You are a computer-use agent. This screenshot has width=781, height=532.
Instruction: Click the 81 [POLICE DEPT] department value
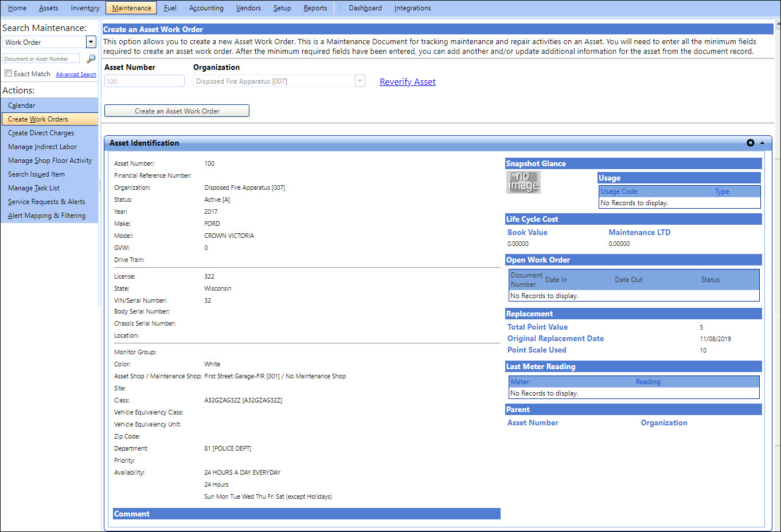pyautogui.click(x=228, y=448)
